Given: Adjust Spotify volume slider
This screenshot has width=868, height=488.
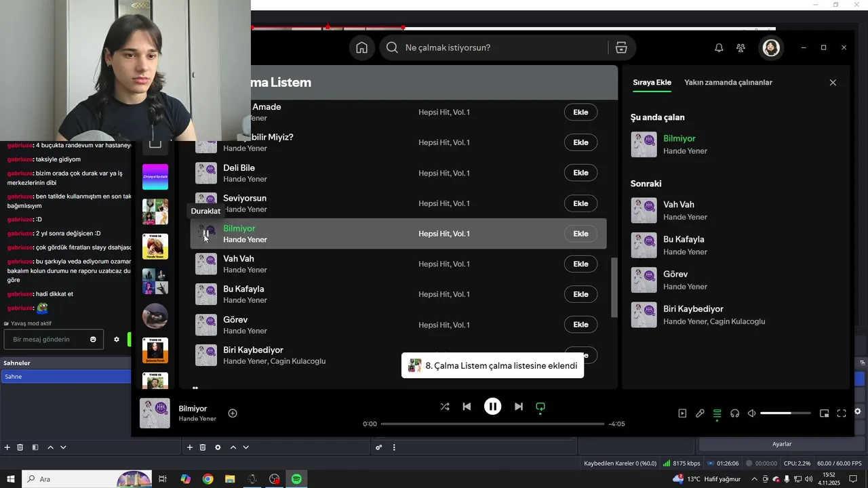Looking at the screenshot, I should tap(785, 413).
